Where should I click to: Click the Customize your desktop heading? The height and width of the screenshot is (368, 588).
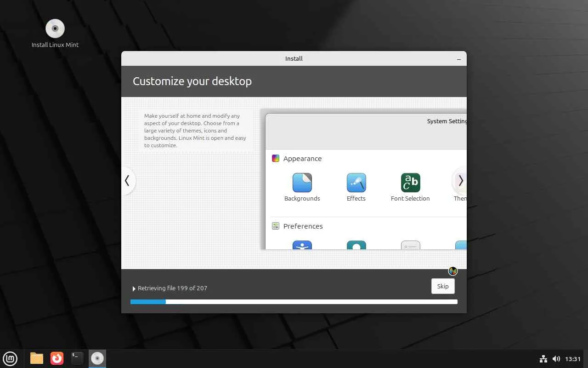point(192,81)
